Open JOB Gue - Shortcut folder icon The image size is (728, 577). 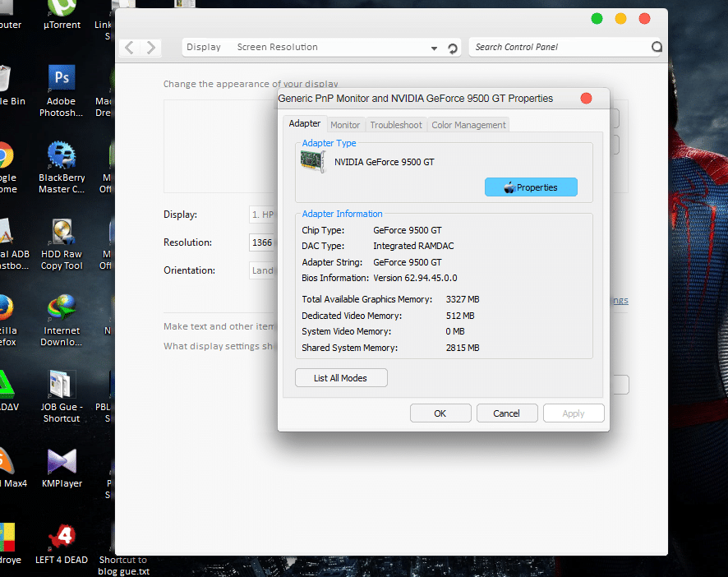pyautogui.click(x=62, y=397)
